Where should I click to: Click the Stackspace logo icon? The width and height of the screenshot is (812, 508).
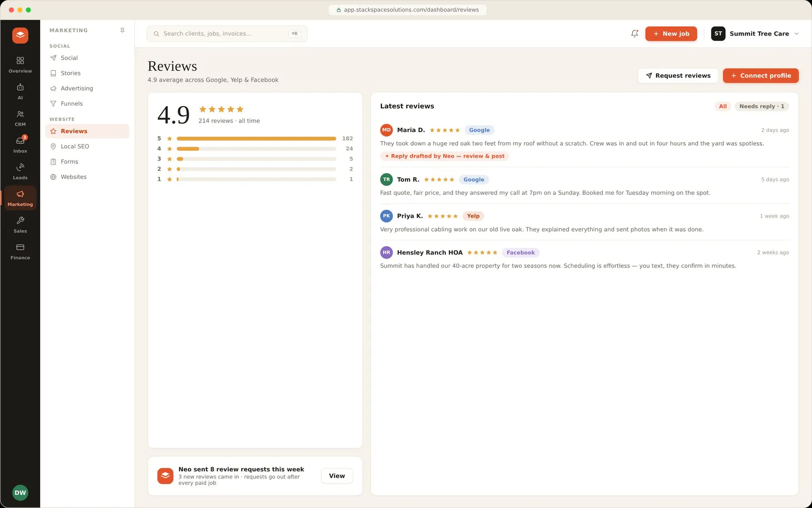20,36
